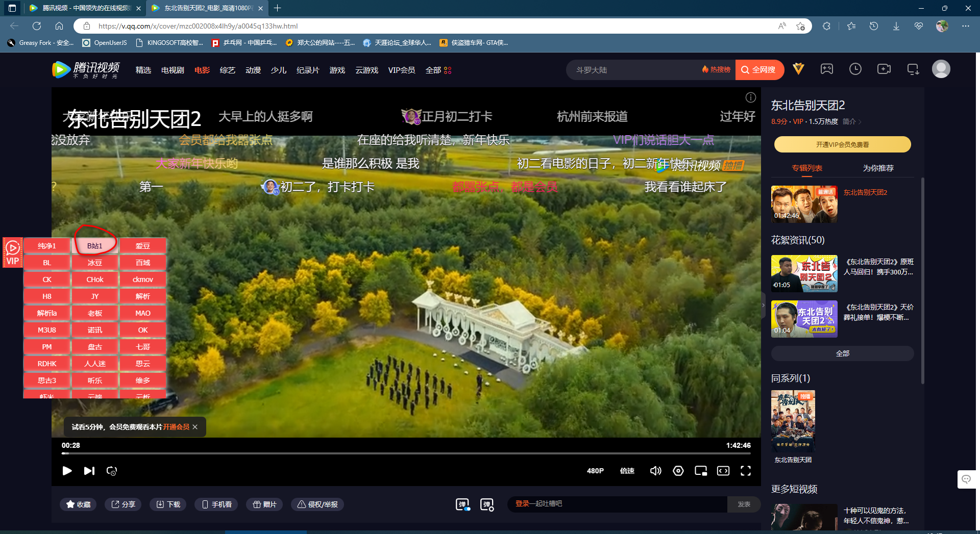Open browser history icon
980x534 pixels.
click(x=874, y=26)
